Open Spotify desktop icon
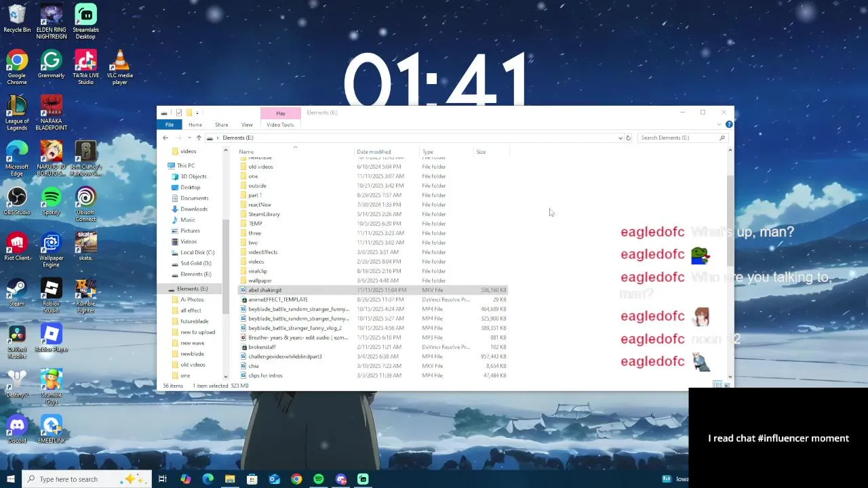Screen dimensions: 868x488 [x=52, y=202]
